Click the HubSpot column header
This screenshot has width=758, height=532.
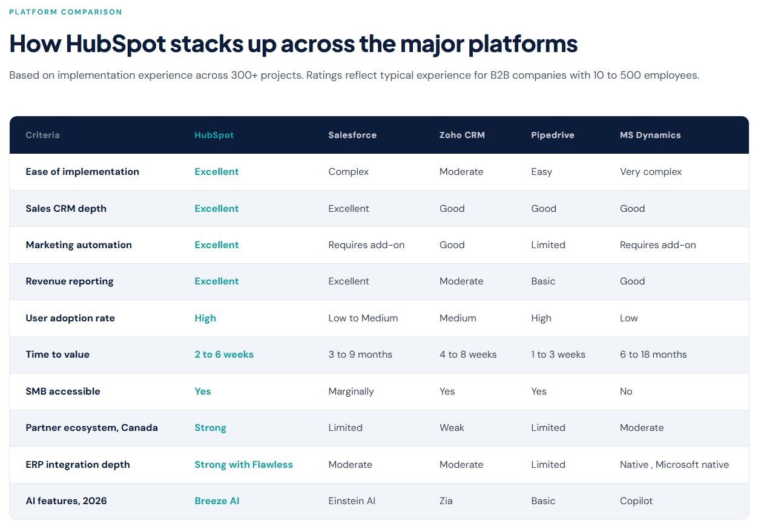pos(214,135)
